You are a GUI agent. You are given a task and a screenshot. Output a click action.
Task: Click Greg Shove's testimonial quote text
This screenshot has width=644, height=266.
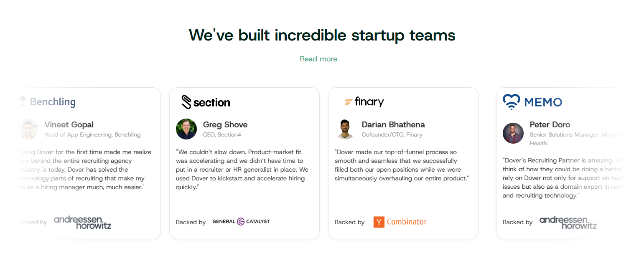pos(242,170)
